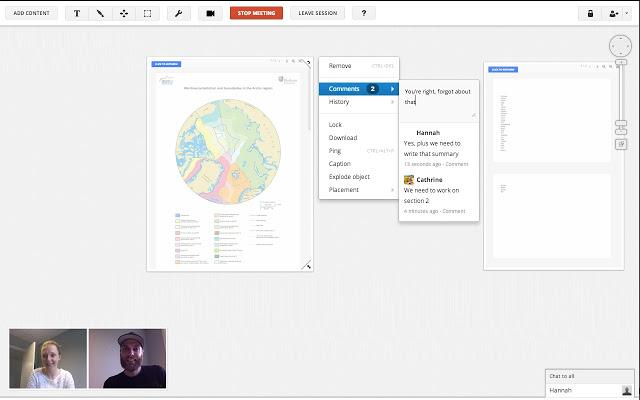Image resolution: width=640 pixels, height=400 pixels.
Task: Click Cathrine's avatar in comments
Action: pyautogui.click(x=409, y=180)
